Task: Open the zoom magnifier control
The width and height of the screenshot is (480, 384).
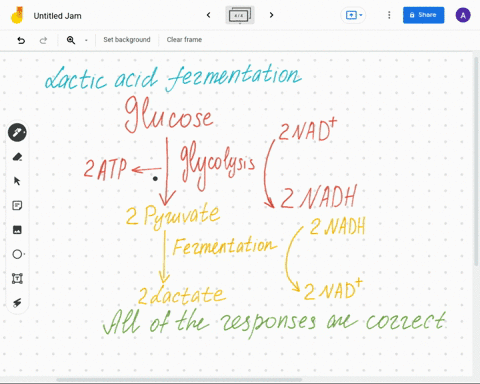Action: coord(71,40)
